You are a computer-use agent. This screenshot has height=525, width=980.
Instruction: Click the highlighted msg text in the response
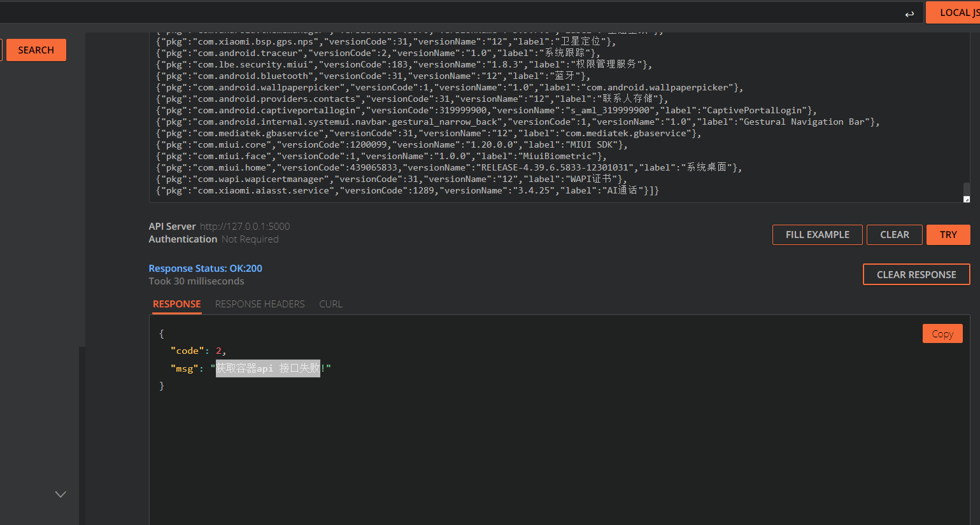click(267, 368)
